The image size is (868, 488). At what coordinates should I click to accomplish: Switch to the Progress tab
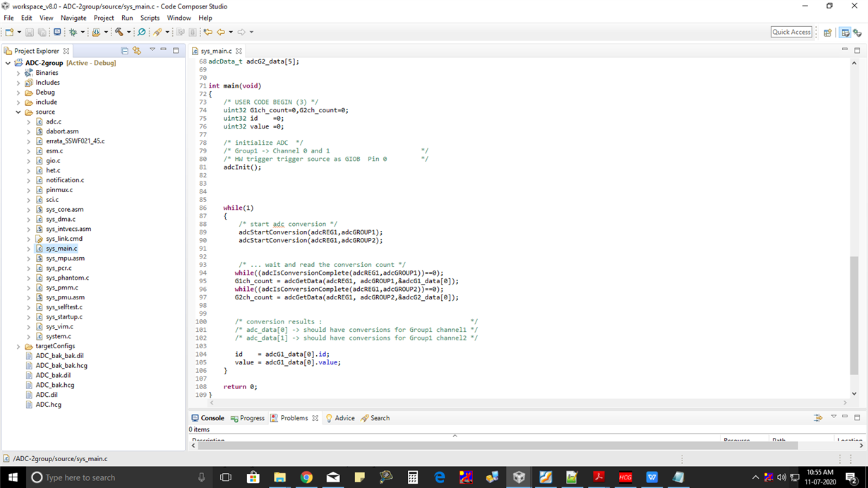(x=248, y=418)
